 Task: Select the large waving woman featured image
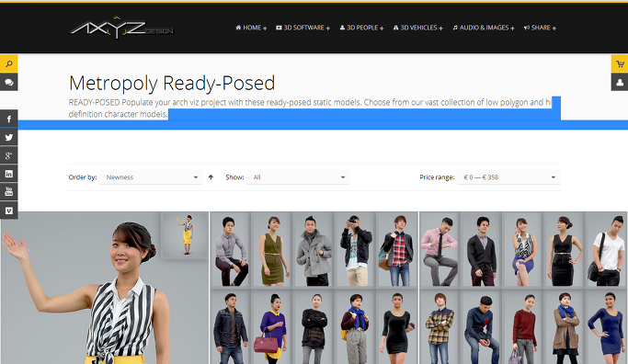tap(104, 288)
